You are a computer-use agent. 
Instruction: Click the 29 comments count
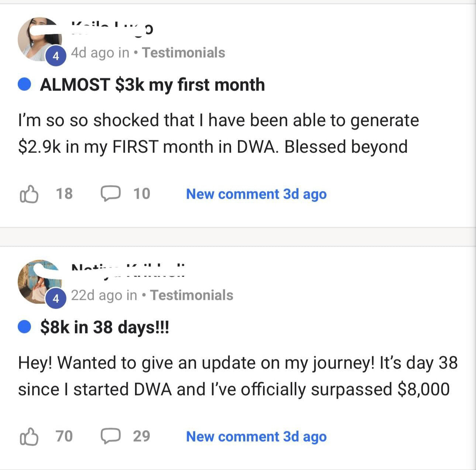click(142, 436)
